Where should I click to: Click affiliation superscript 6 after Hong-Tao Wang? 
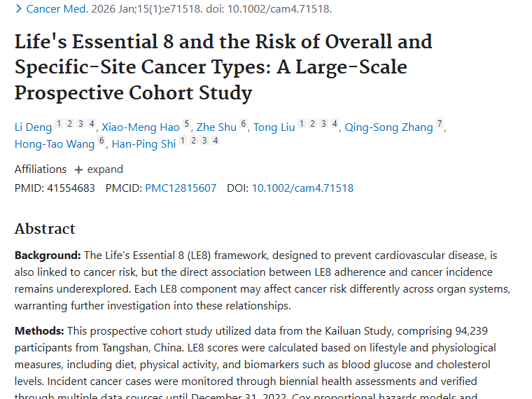(x=101, y=141)
